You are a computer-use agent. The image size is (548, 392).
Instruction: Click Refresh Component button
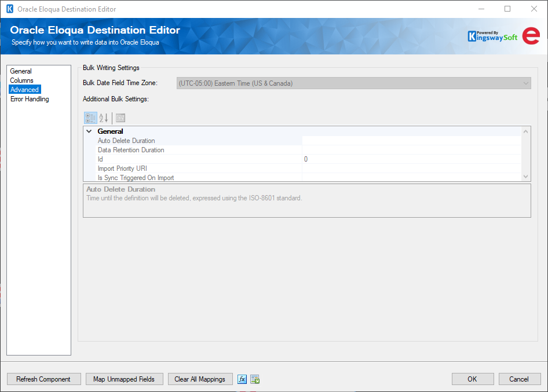click(x=43, y=379)
